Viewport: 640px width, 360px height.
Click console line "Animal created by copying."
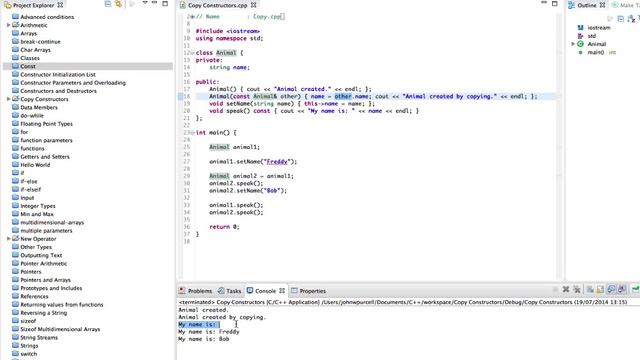(x=222, y=317)
